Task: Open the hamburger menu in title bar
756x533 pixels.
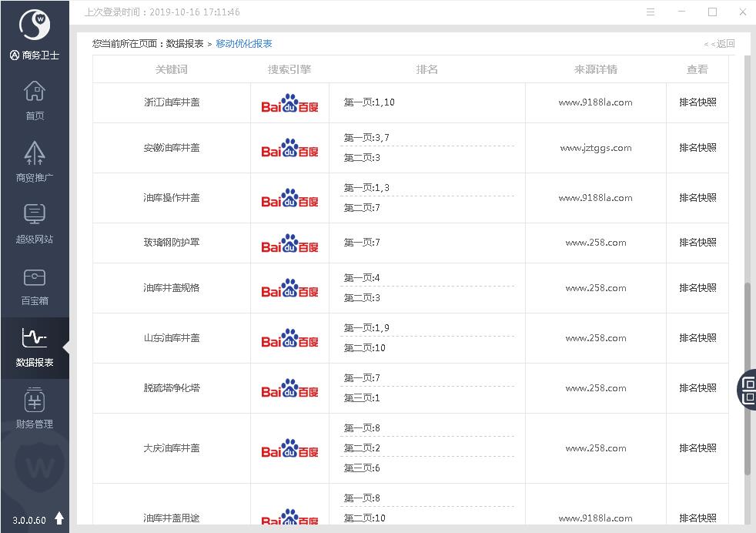Action: point(651,12)
